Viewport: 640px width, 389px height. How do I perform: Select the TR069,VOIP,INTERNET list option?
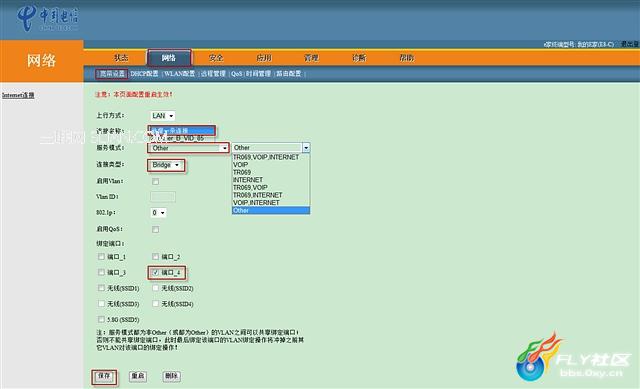tap(271, 157)
